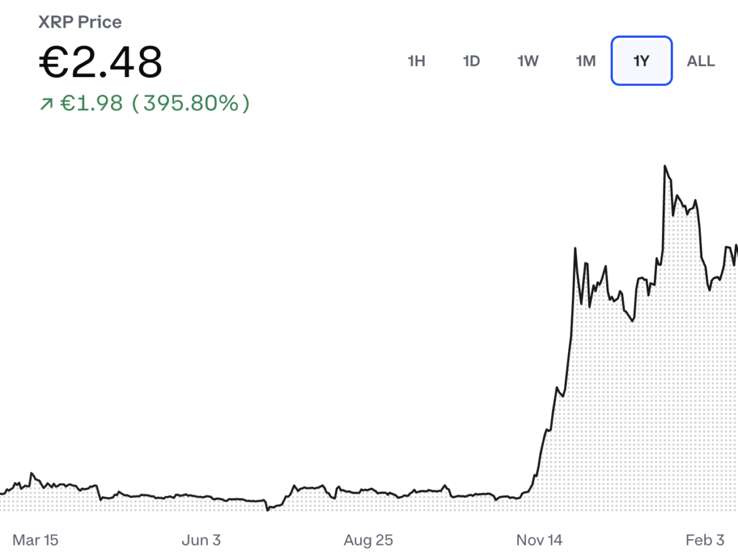Click the right end of the price line
This screenshot has height=560, width=738.
point(736,246)
